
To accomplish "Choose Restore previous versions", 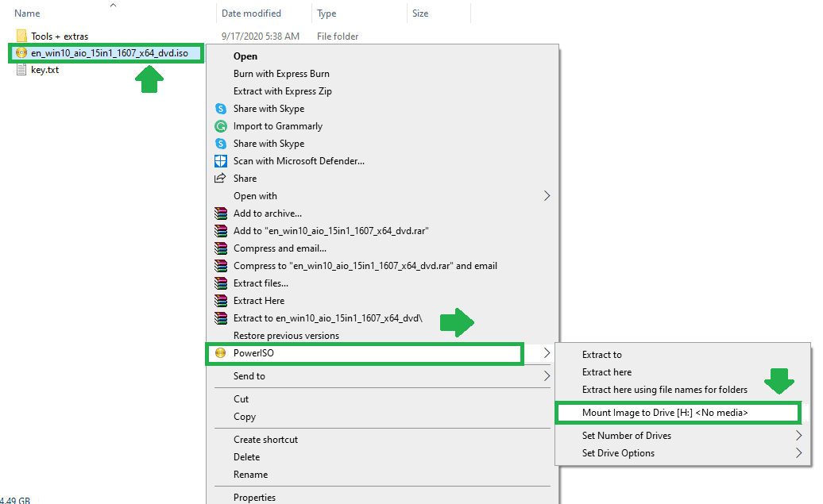I will 286,336.
